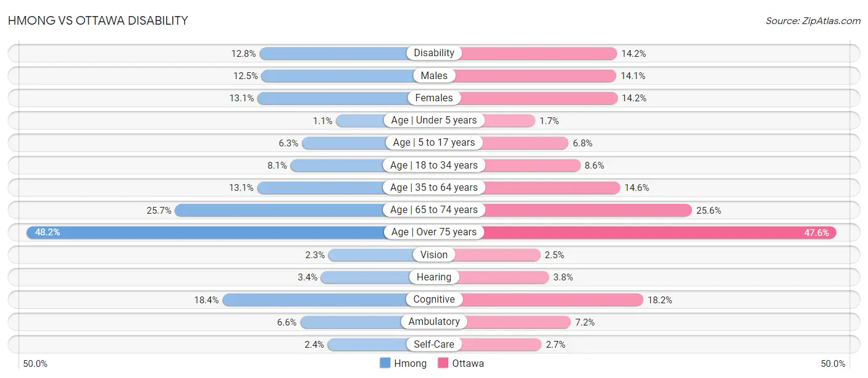
Task: Select the Self-Care category label
Action: 434,344
